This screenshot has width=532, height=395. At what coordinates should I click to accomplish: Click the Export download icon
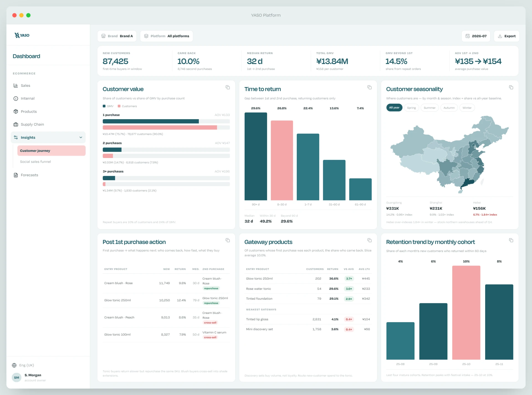pos(500,36)
